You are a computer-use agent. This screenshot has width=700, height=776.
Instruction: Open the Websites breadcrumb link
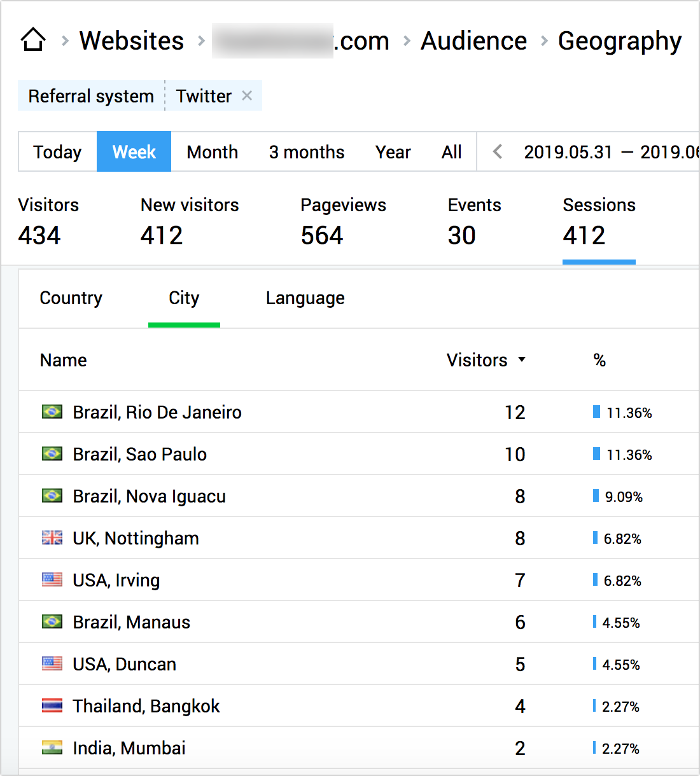[130, 40]
